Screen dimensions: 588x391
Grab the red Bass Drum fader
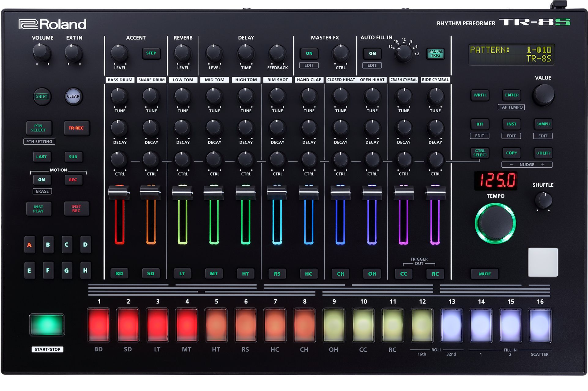pos(119,193)
